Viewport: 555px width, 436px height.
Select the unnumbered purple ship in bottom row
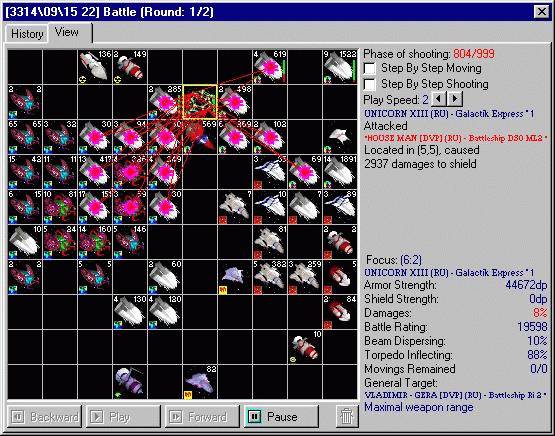130,382
